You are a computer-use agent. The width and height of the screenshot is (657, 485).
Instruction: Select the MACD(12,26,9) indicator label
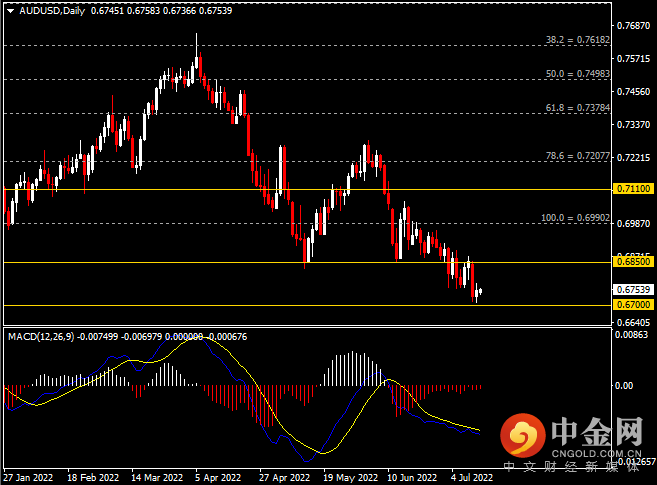click(41, 337)
